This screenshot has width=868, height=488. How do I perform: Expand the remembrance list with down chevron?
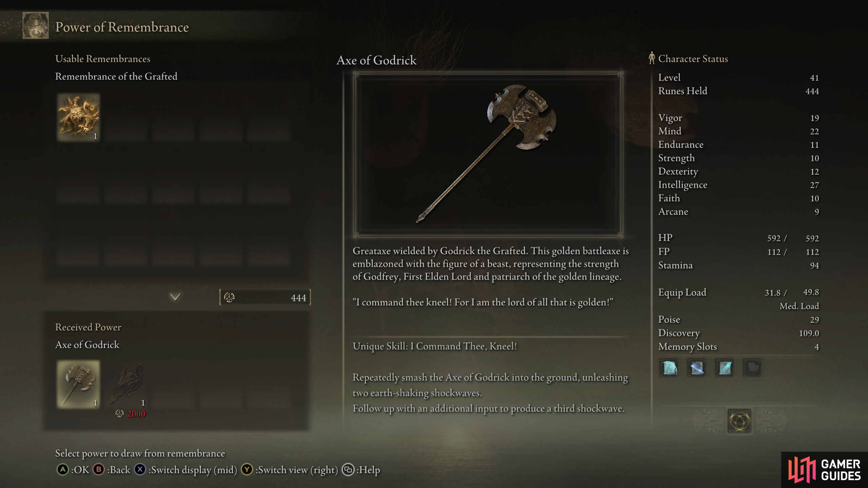tap(175, 297)
